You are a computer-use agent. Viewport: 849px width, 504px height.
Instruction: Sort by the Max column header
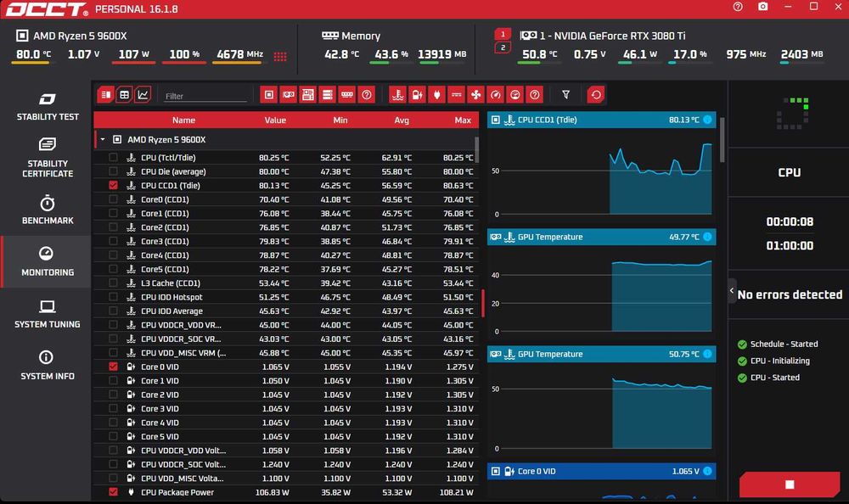tap(463, 120)
